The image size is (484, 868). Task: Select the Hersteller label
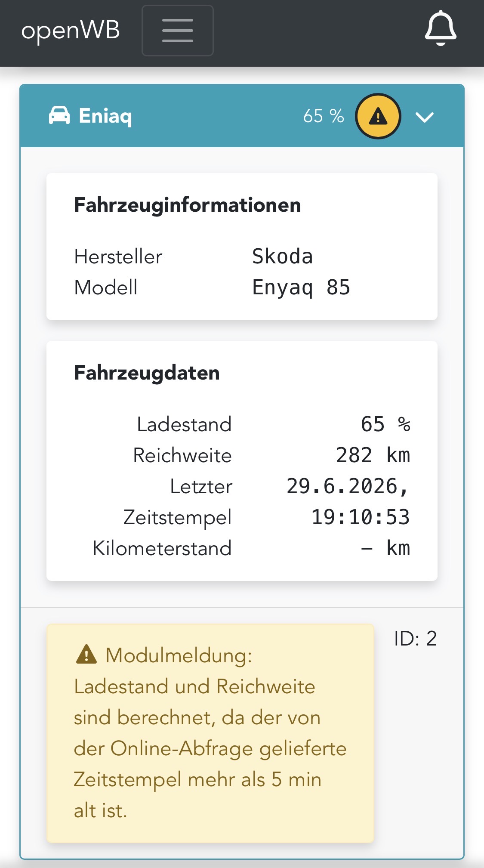(x=118, y=257)
